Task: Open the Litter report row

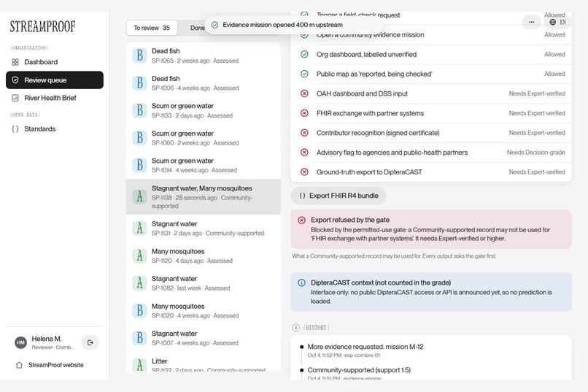Action: (204, 361)
